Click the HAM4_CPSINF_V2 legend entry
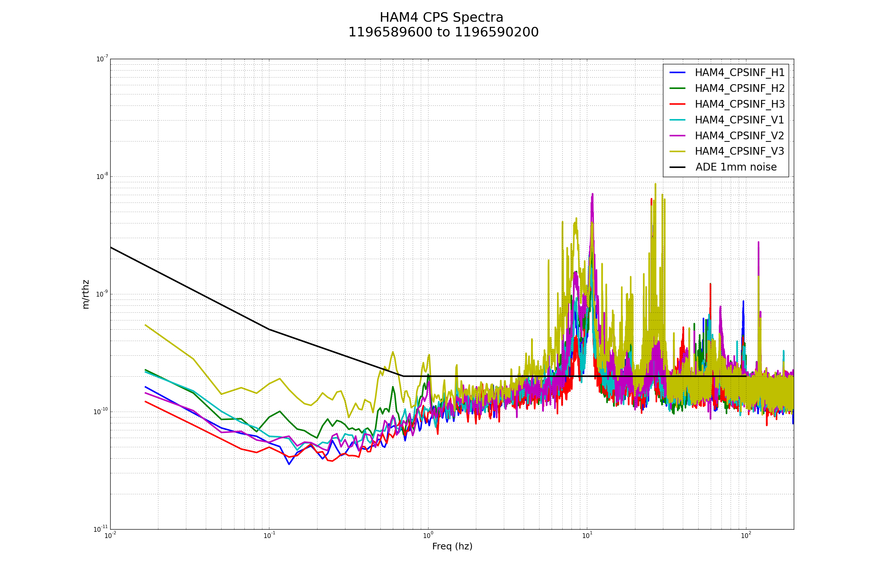882x588 pixels. point(739,136)
